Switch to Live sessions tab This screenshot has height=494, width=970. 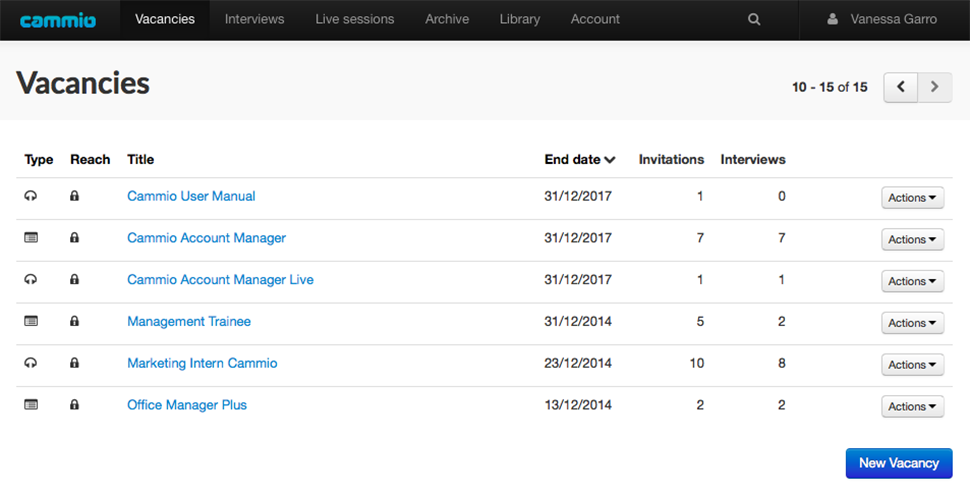coord(354,19)
